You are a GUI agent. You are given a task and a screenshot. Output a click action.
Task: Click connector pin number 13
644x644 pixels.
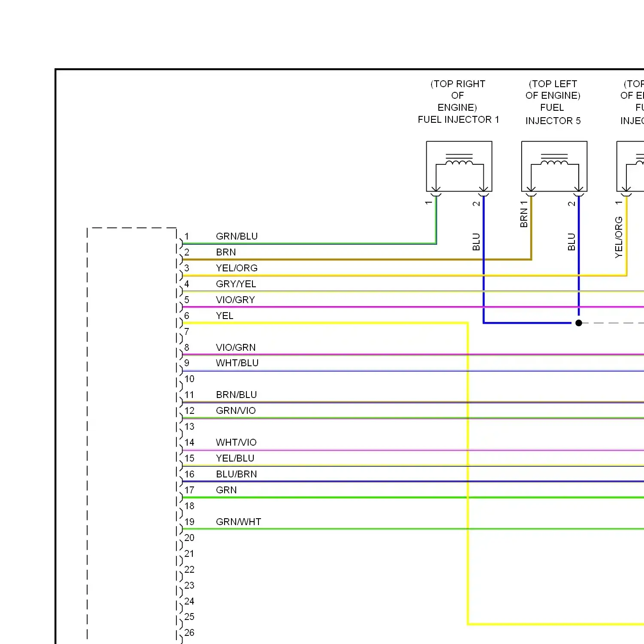(x=189, y=427)
